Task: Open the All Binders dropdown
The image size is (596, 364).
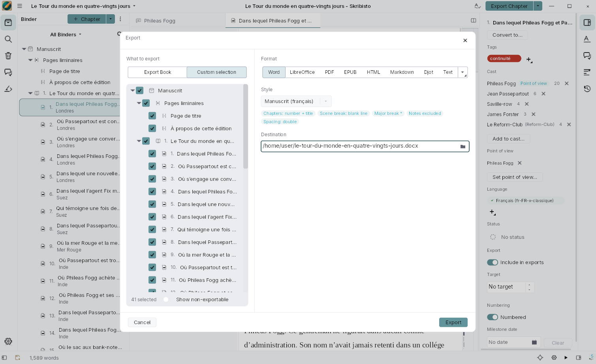Action: (66, 35)
